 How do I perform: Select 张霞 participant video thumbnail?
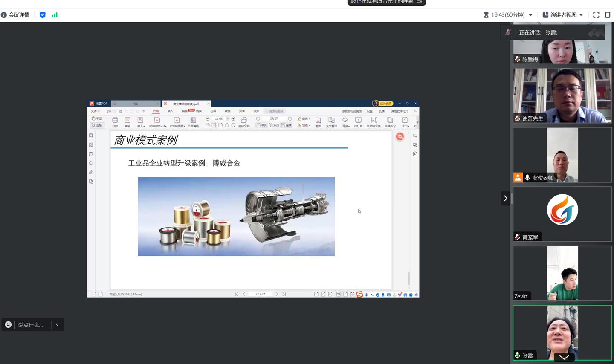pos(562,333)
